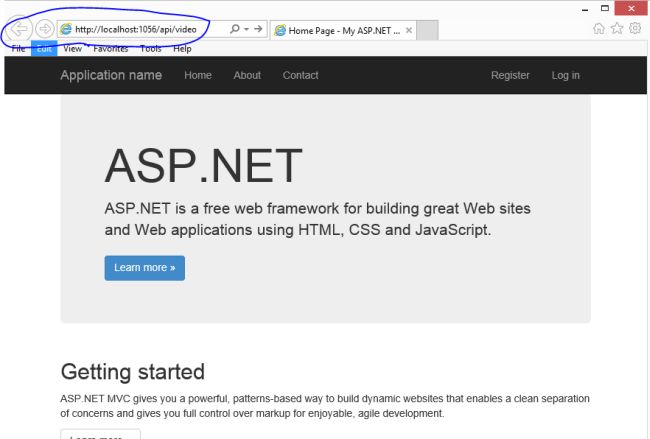This screenshot has height=439, width=650.
Task: Open the Help menu
Action: coord(182,49)
